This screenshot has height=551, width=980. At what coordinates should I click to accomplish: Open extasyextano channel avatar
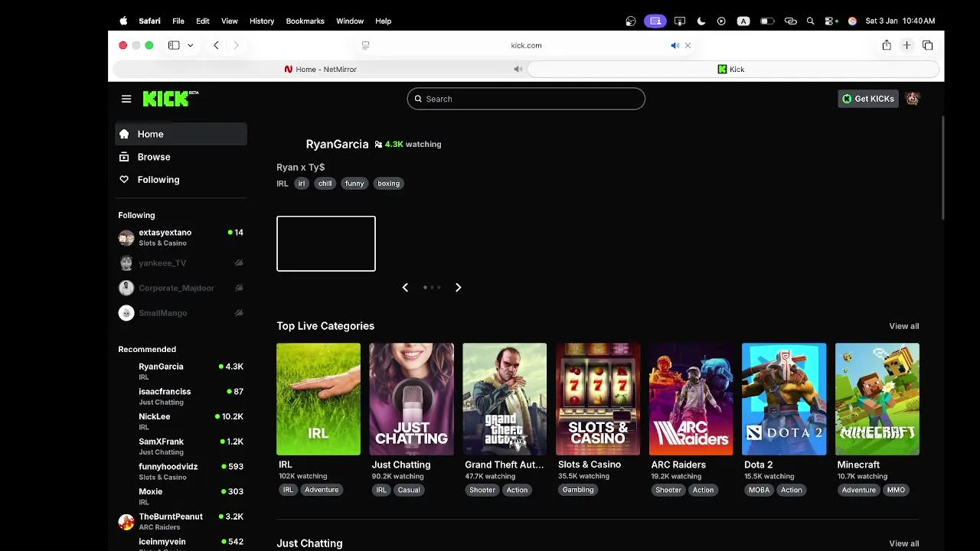126,238
